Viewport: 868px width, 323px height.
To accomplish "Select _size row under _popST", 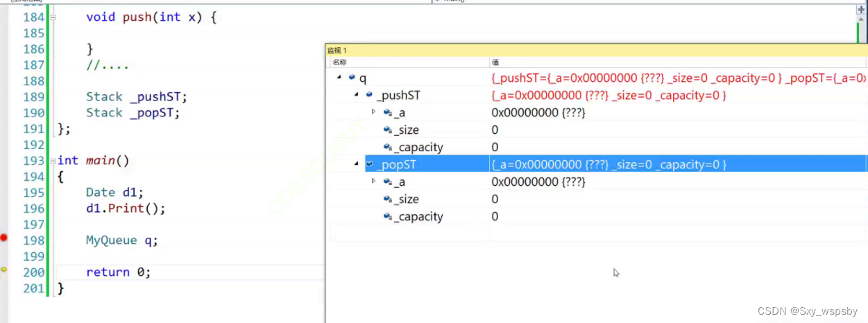I will point(406,199).
